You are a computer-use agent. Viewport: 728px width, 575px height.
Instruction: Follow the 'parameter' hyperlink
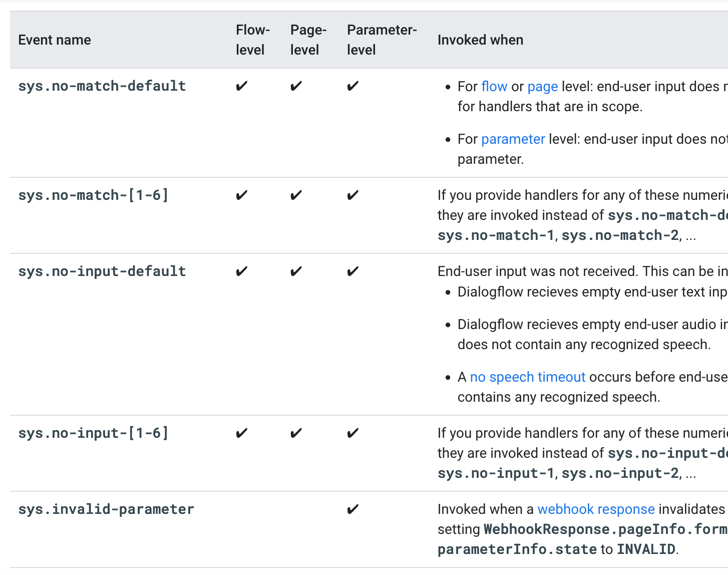coord(513,139)
